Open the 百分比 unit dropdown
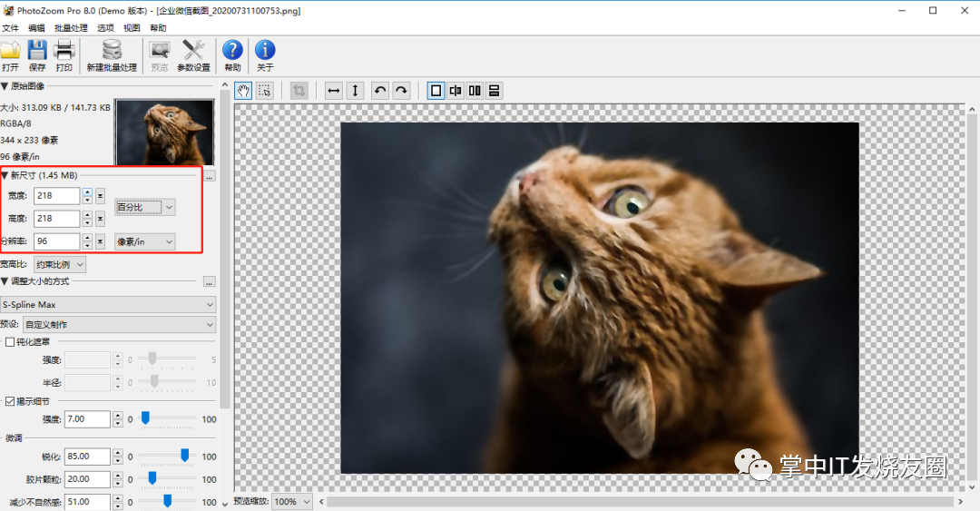The image size is (980, 511). (145, 207)
